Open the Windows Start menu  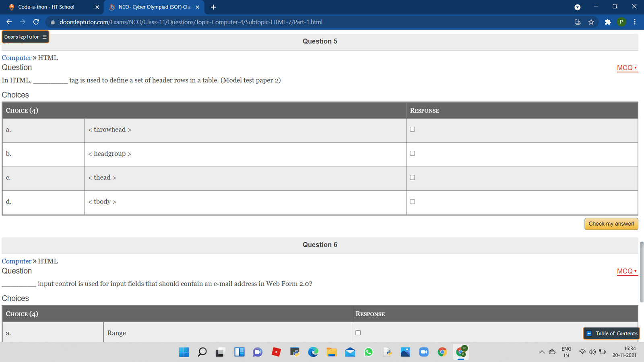184,352
